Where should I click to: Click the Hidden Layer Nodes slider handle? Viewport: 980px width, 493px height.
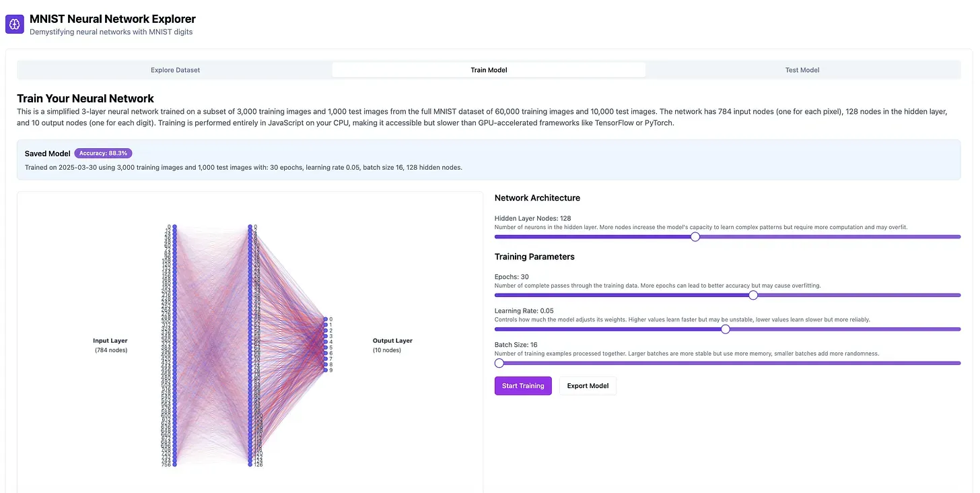695,236
